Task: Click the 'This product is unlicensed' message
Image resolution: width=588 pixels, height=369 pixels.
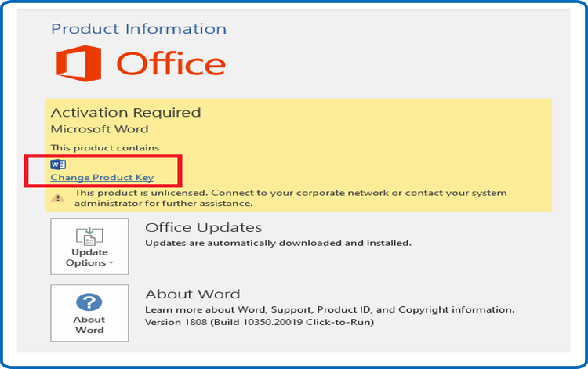Action: [291, 197]
